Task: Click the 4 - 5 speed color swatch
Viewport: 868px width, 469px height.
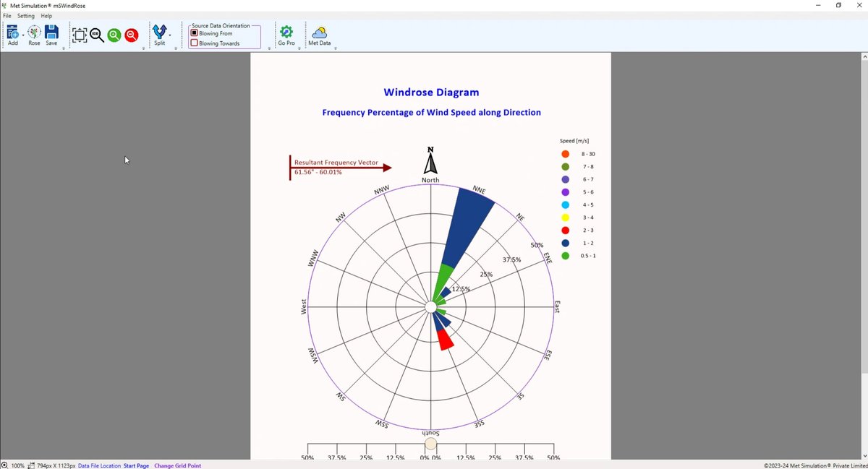Action: pos(565,205)
